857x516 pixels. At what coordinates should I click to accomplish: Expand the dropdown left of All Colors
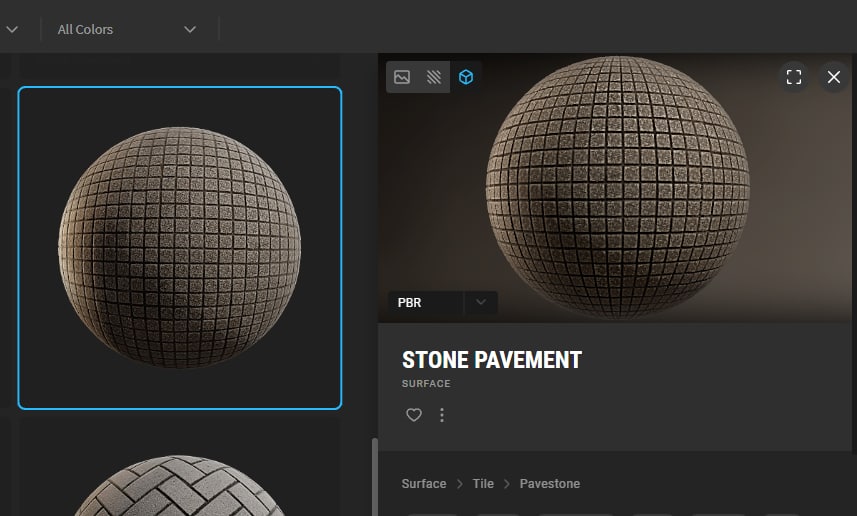coord(12,29)
